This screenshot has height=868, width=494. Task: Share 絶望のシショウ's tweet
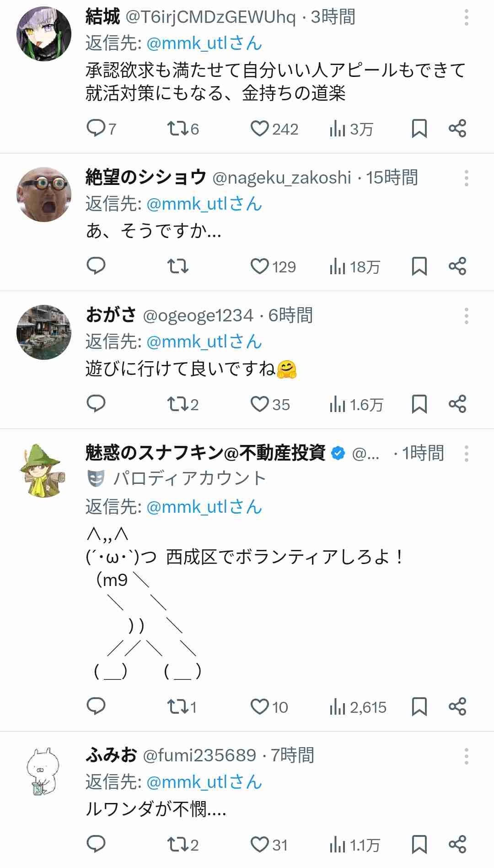click(x=457, y=266)
